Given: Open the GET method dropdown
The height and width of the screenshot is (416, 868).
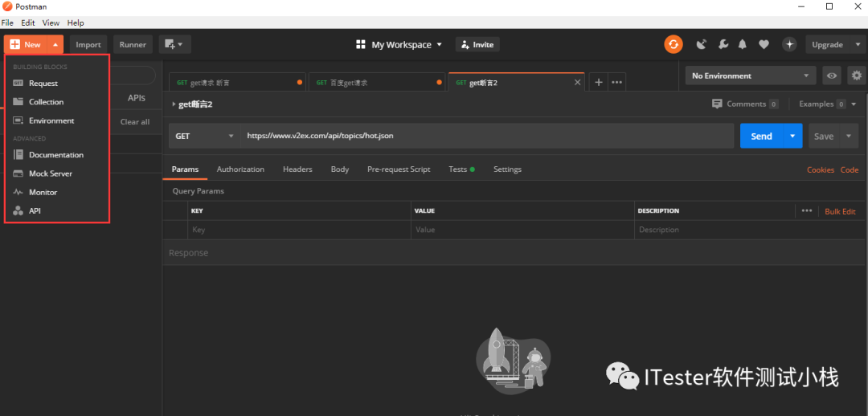Looking at the screenshot, I should point(204,136).
